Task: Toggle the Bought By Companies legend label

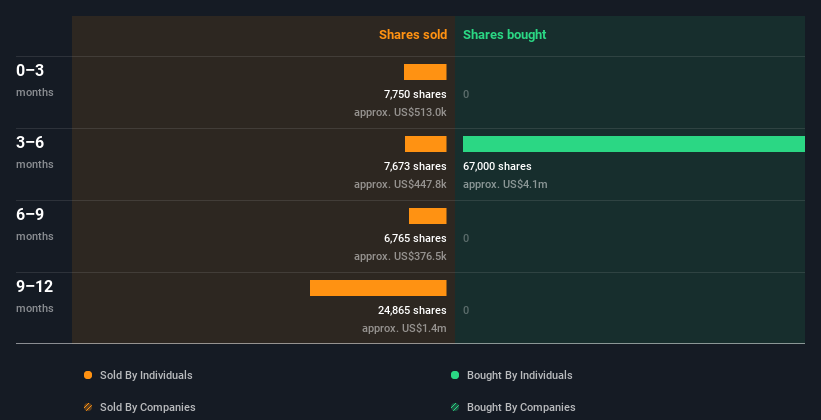Action: [521, 407]
